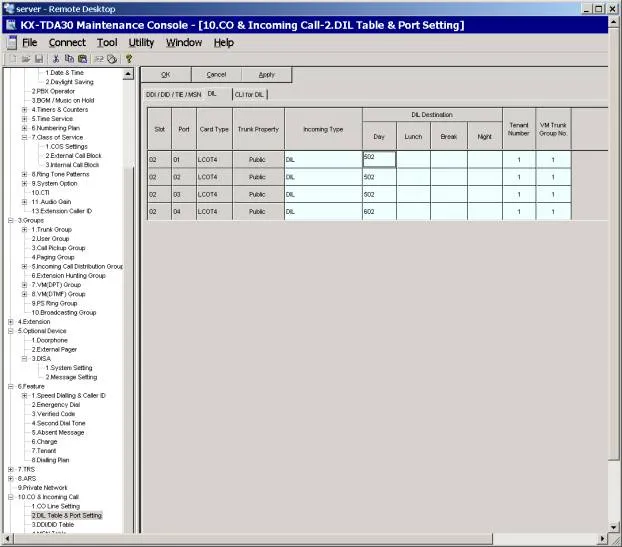622x547 pixels.
Task: Collapse 7.Class of Service tree node
Action: [24, 137]
